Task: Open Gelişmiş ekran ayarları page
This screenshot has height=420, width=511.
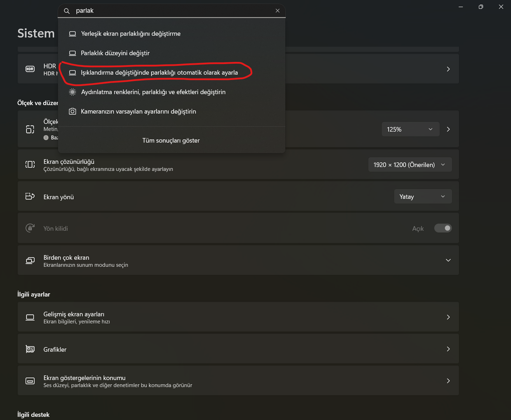Action: [x=238, y=317]
